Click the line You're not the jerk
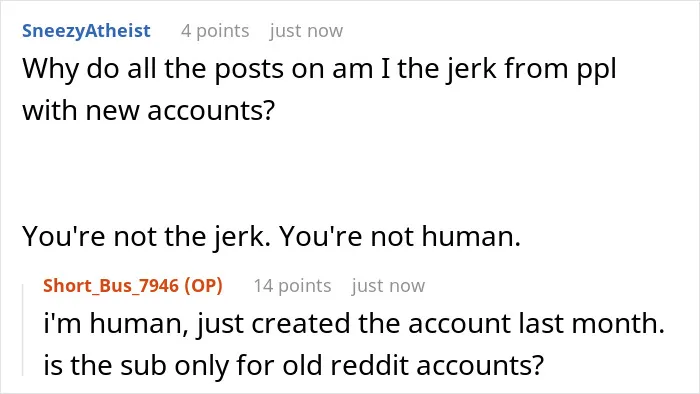Screen dimensions: 700x394 pos(271,236)
